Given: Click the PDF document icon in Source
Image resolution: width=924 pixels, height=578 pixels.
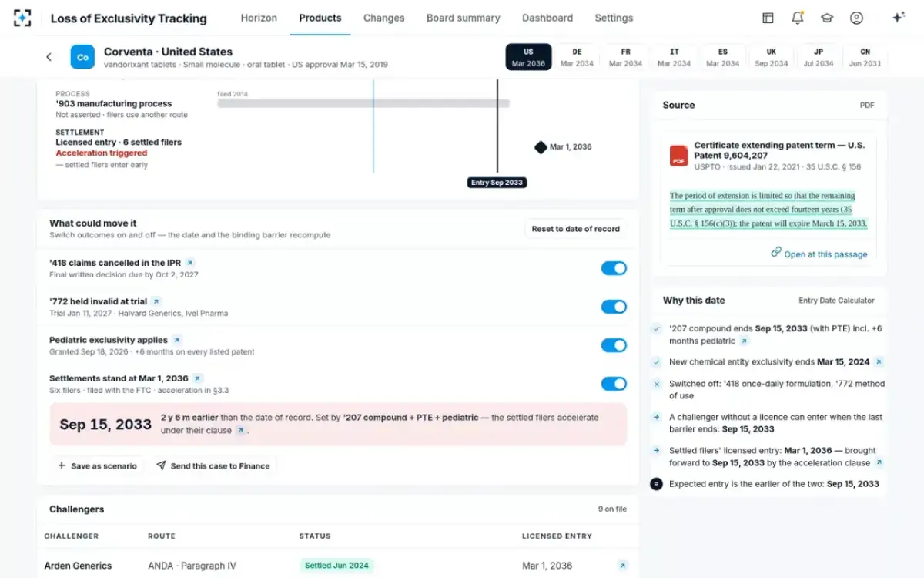Looking at the screenshot, I should click(678, 156).
